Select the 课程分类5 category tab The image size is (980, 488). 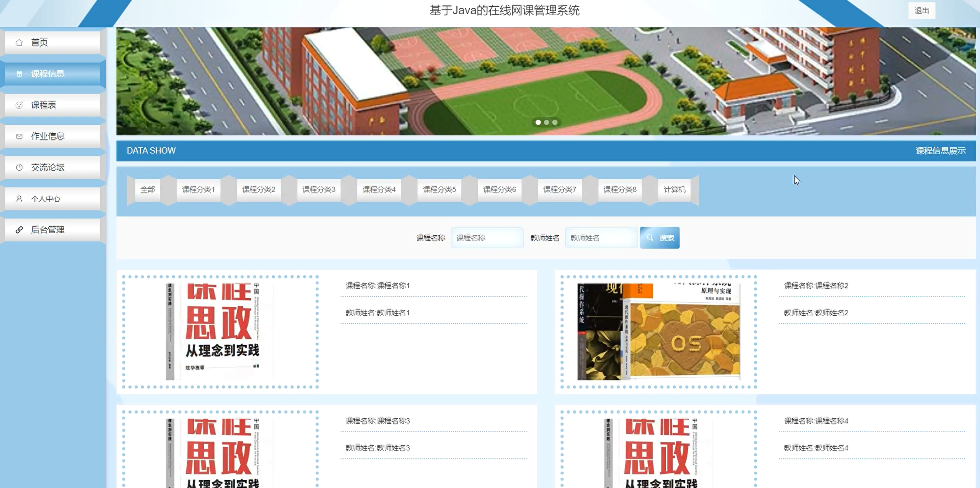point(439,189)
